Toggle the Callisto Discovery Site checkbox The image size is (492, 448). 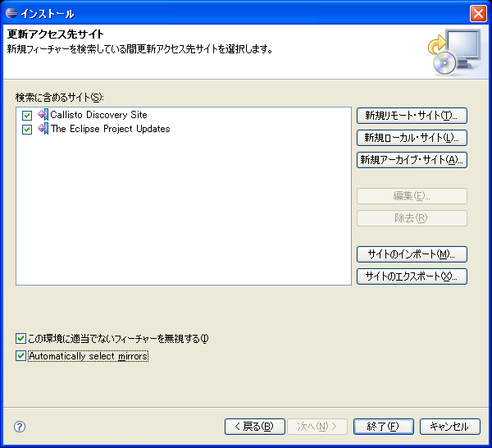pyautogui.click(x=27, y=116)
